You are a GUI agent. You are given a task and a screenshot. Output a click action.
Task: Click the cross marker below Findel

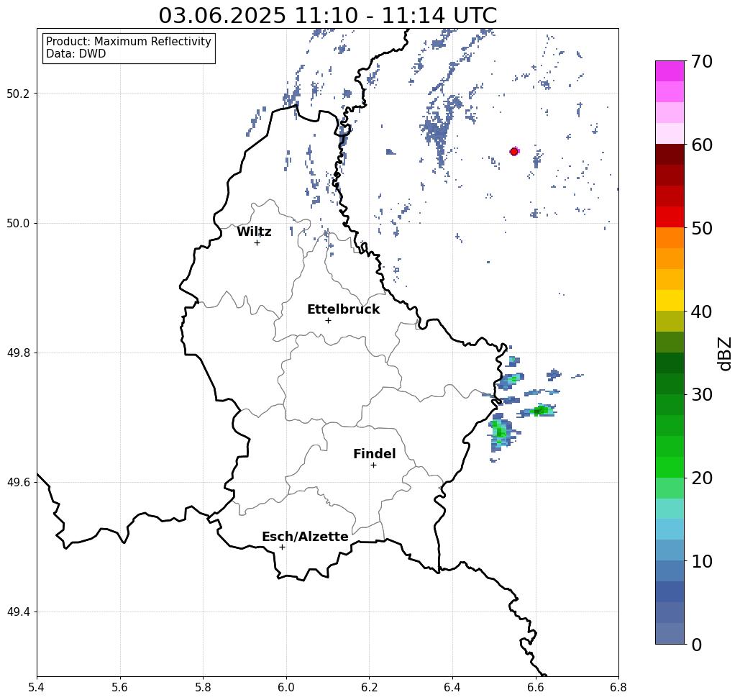click(373, 465)
